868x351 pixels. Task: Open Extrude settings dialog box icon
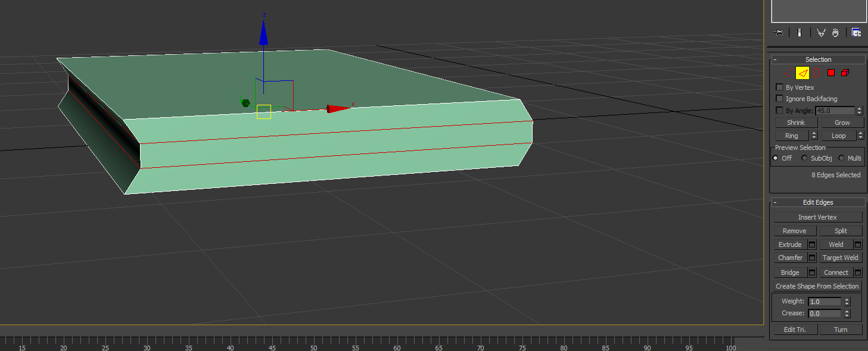(x=812, y=245)
